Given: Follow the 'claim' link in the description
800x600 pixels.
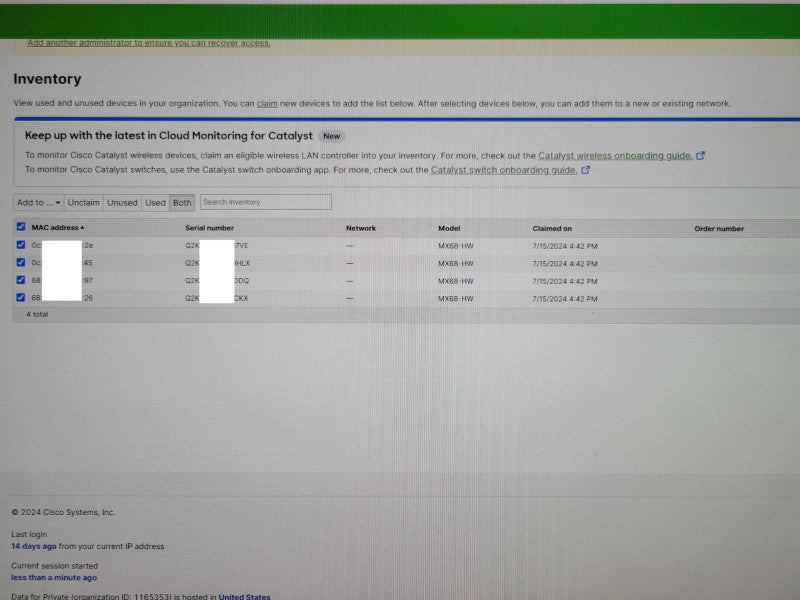Looking at the screenshot, I should (267, 104).
